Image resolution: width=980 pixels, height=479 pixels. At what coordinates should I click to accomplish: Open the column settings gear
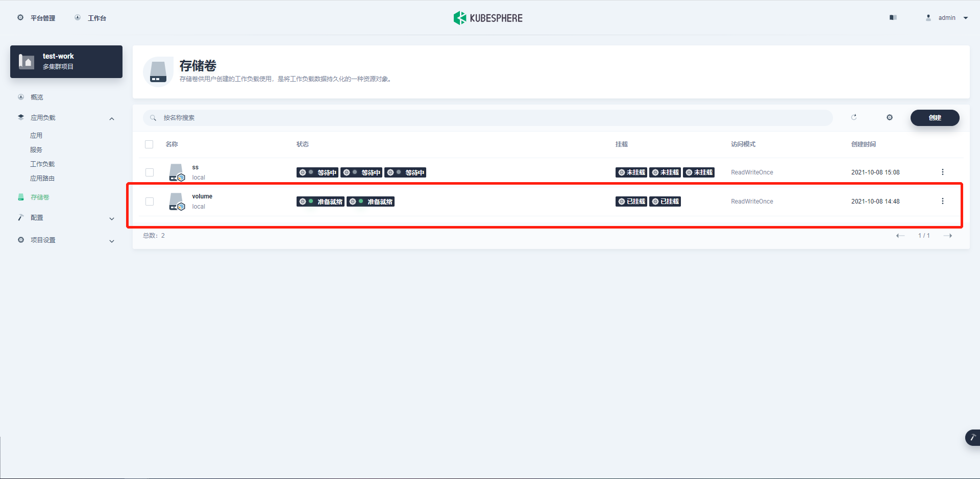tap(890, 117)
